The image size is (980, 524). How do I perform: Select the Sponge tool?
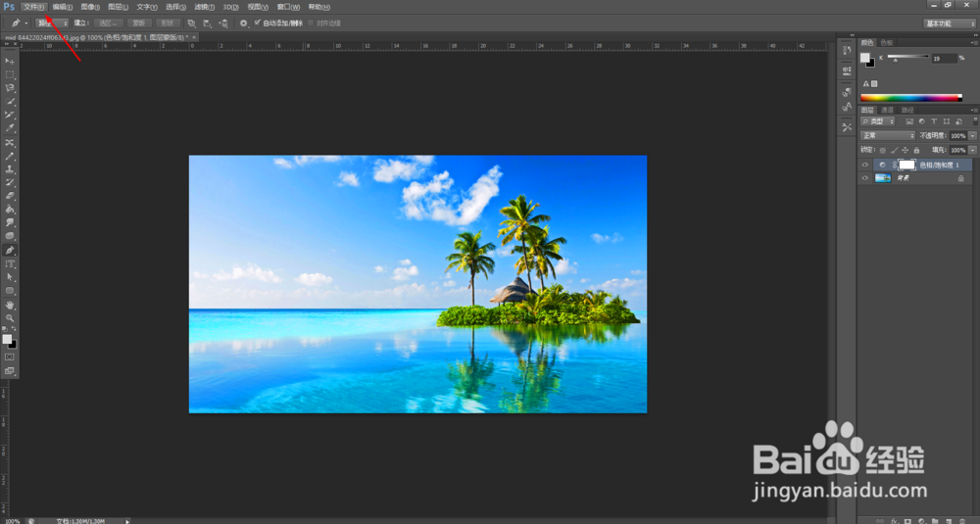click(10, 236)
